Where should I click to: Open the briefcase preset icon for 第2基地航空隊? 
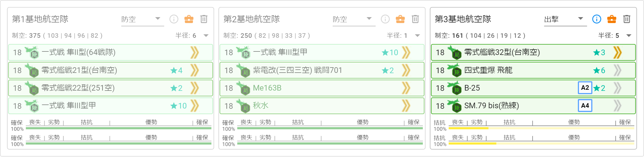(x=400, y=19)
